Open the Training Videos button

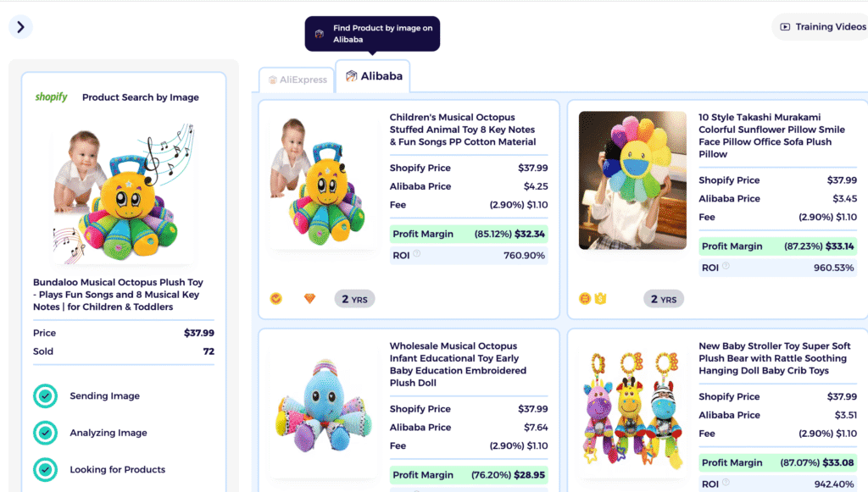click(821, 27)
